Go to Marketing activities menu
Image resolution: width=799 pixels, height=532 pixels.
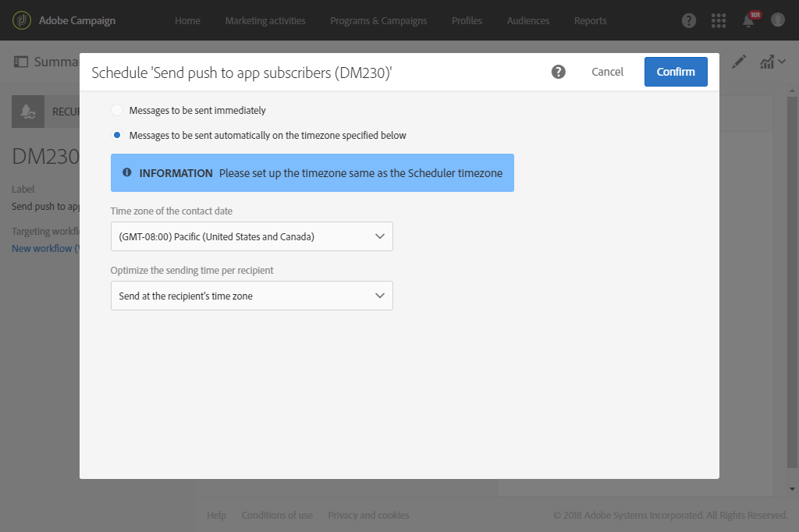point(265,21)
